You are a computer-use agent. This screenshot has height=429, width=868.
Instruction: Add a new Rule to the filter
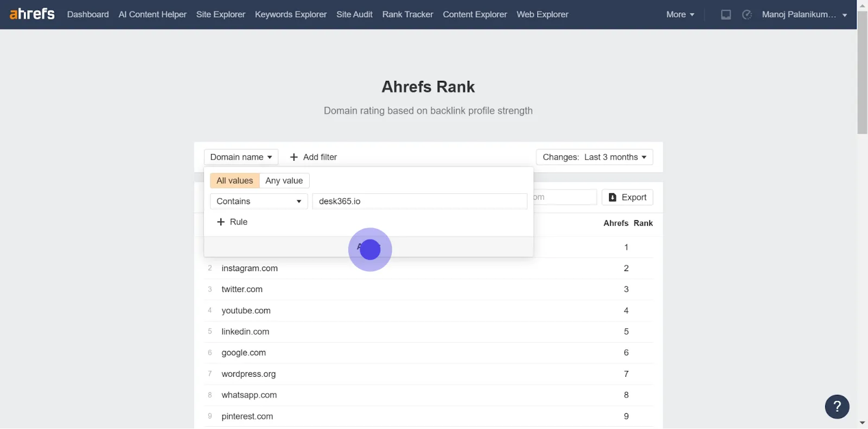(232, 222)
